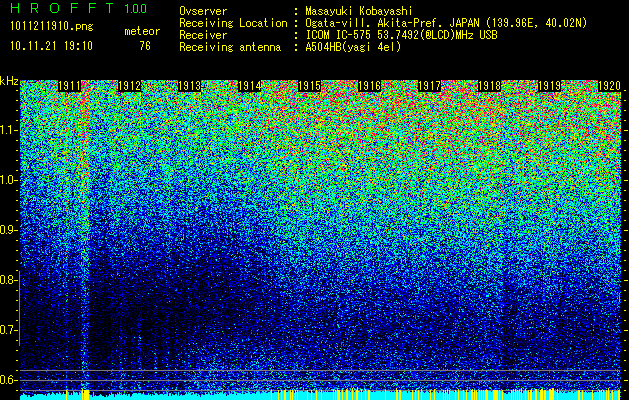
Task: Click the meteor label
Action: pyautogui.click(x=142, y=31)
